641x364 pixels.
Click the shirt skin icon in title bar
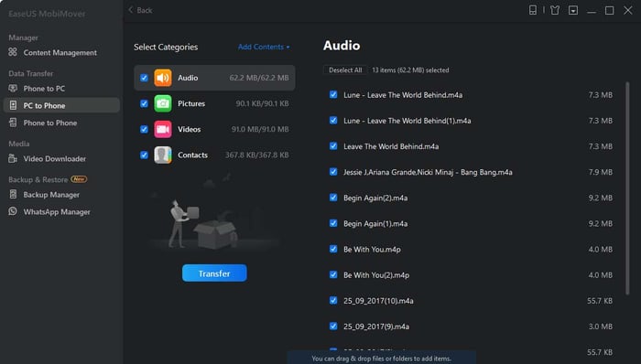point(555,10)
